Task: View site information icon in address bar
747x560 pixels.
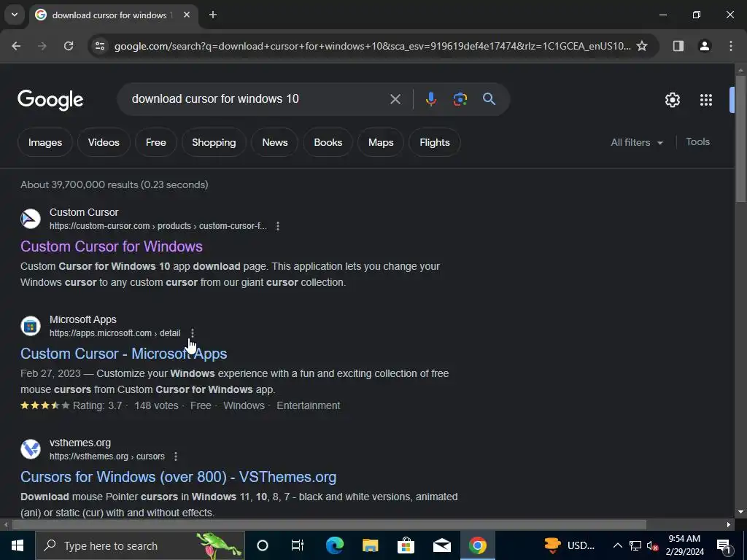Action: tap(100, 46)
